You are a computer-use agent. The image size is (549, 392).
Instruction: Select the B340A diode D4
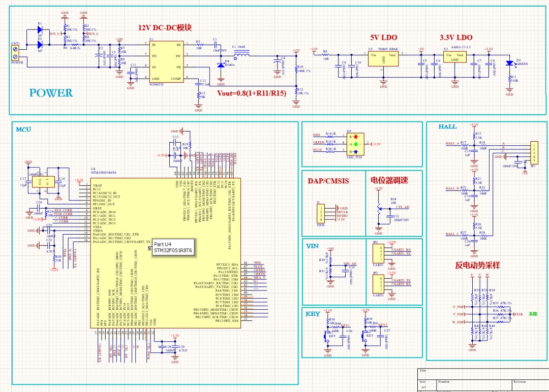[x=221, y=66]
